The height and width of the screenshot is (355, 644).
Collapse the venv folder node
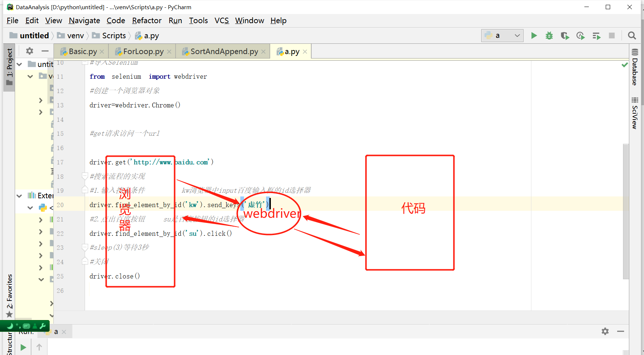pos(30,77)
